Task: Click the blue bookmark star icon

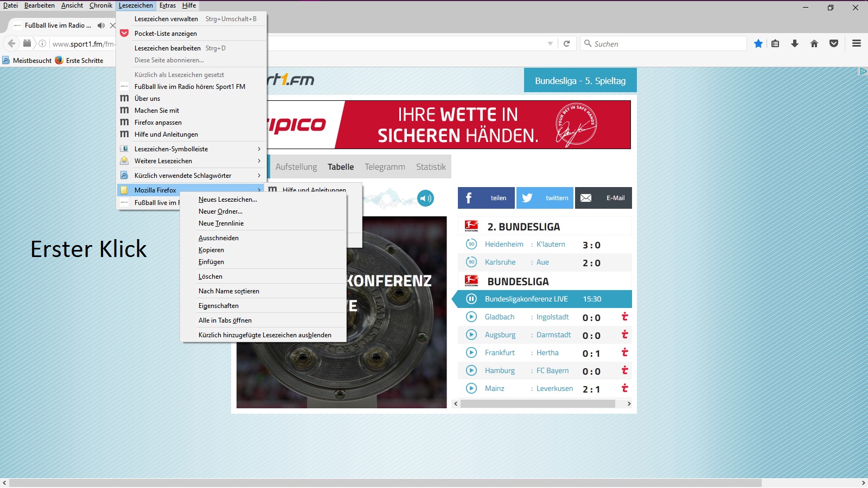Action: point(758,43)
